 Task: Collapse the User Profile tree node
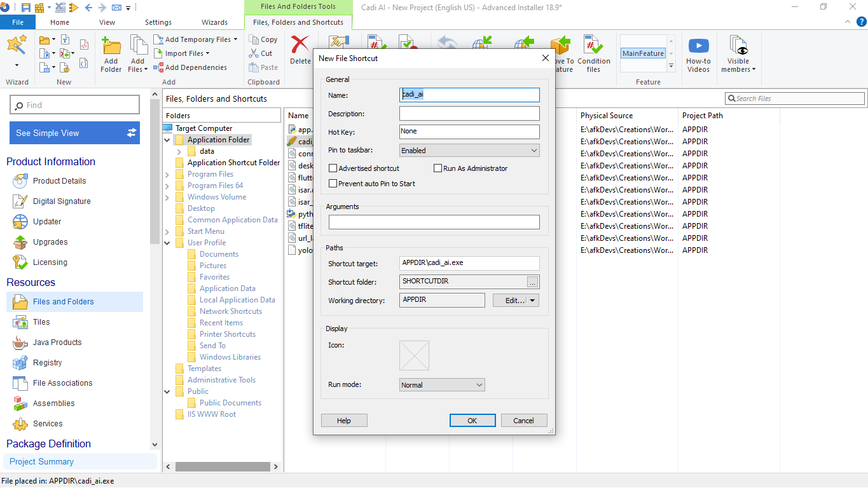[x=167, y=243]
